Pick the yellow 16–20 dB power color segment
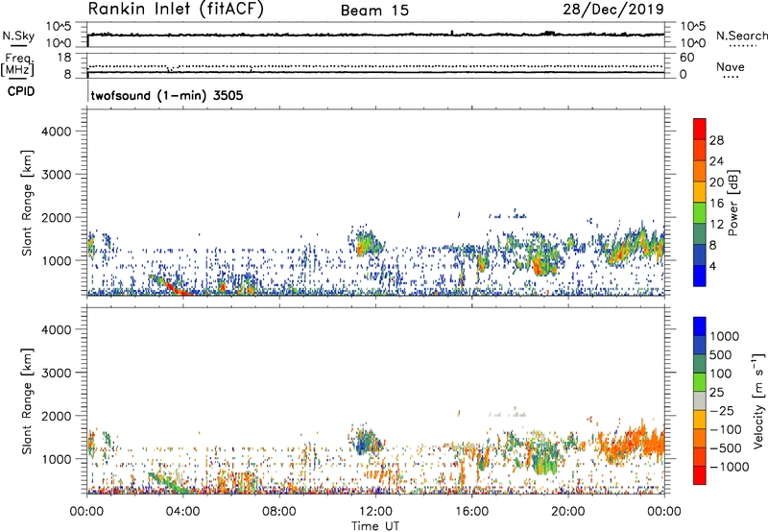The image size is (768, 532). 700,192
